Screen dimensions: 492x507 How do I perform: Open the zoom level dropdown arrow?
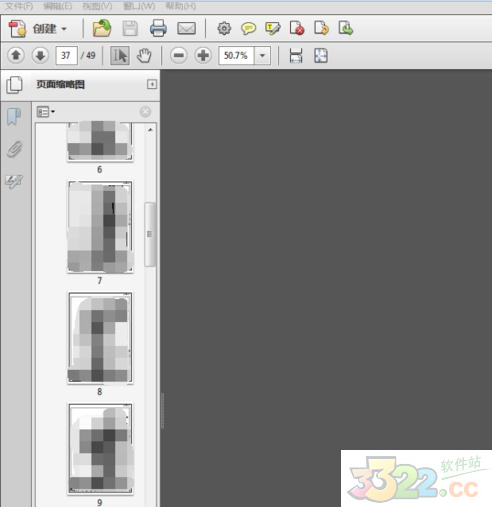click(x=263, y=55)
